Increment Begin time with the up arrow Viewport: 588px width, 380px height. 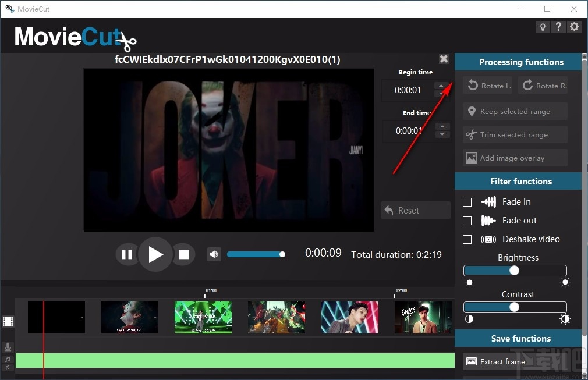tap(442, 86)
